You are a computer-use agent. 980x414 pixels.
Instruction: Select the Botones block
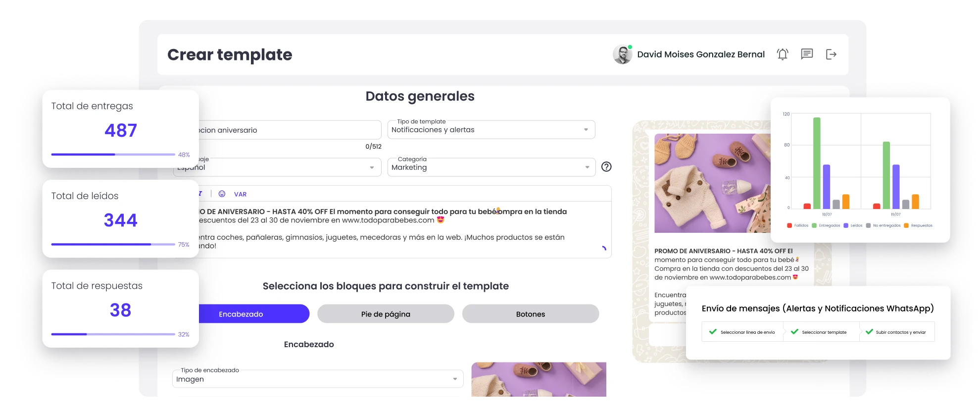point(531,314)
